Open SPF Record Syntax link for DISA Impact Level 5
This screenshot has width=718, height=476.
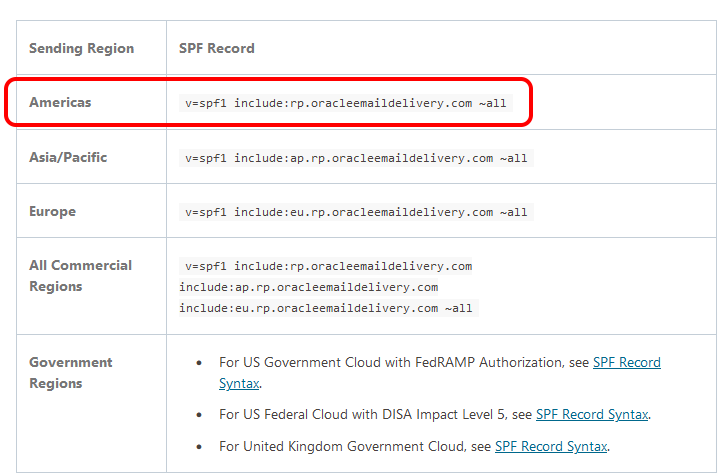point(592,414)
